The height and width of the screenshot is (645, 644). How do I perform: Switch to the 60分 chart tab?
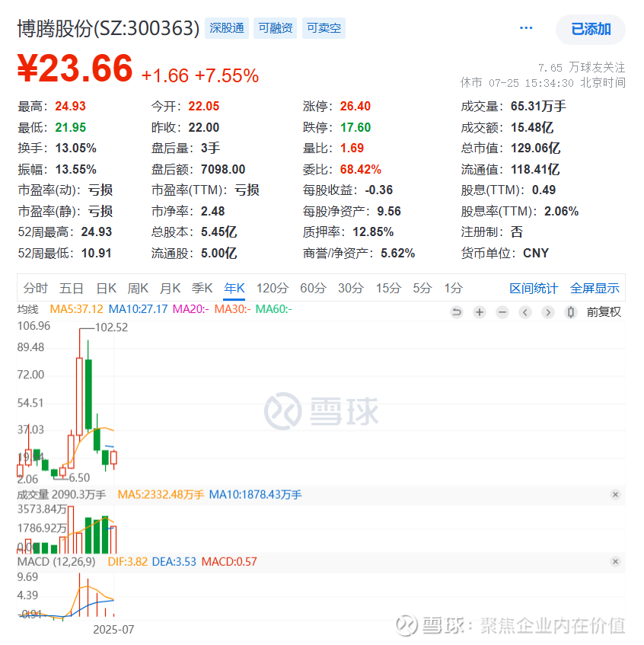point(313,288)
